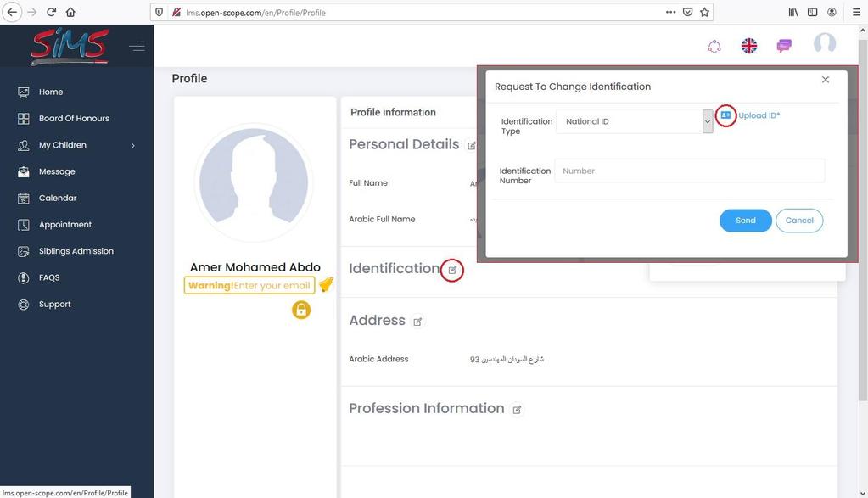Close the Request To Change Identification dialog
Viewport: 868px width, 498px height.
(x=826, y=80)
